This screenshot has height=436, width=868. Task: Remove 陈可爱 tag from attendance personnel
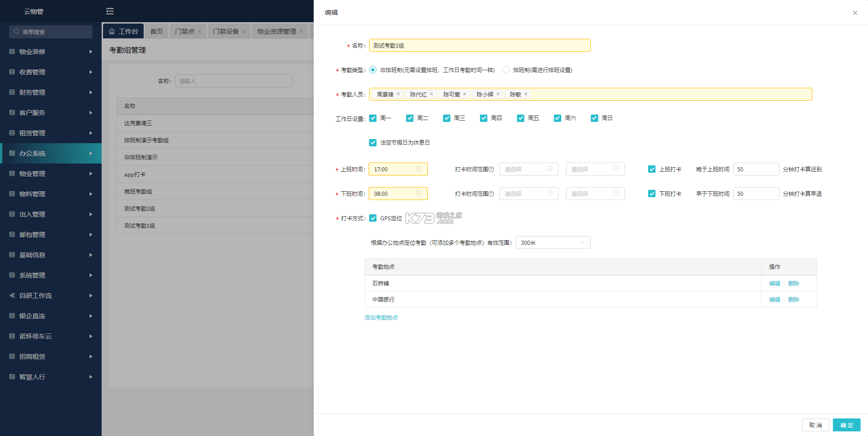click(465, 94)
